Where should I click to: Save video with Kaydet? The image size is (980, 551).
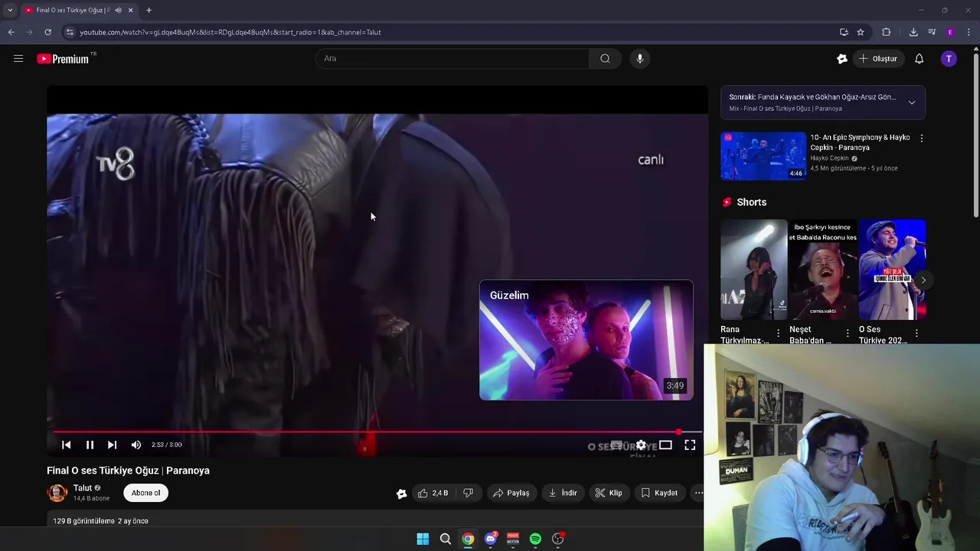click(659, 493)
